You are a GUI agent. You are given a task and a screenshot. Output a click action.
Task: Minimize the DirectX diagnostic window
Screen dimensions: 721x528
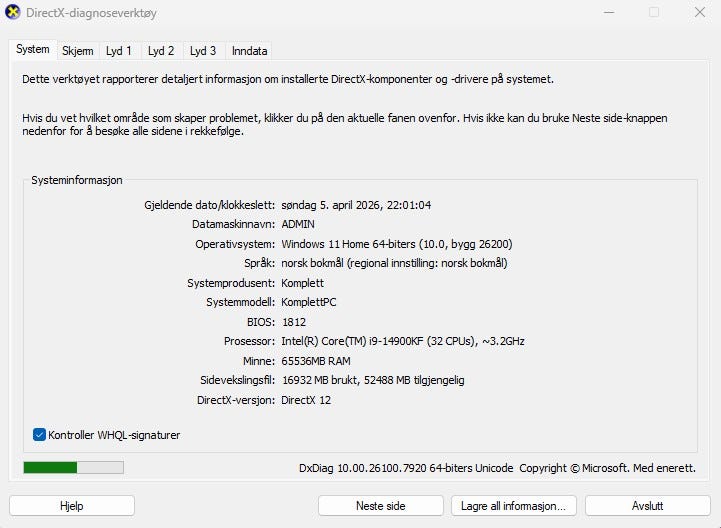tap(609, 12)
